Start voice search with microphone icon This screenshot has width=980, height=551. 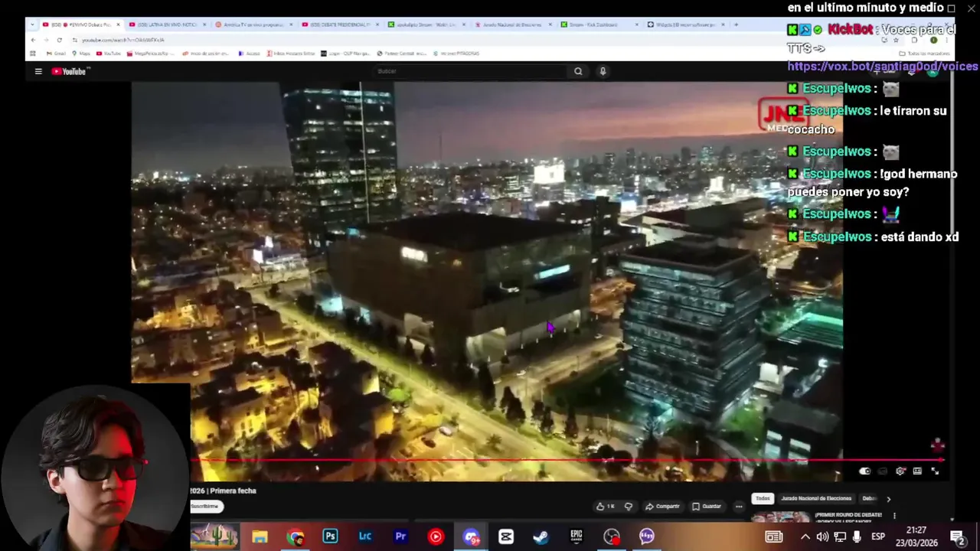point(603,71)
